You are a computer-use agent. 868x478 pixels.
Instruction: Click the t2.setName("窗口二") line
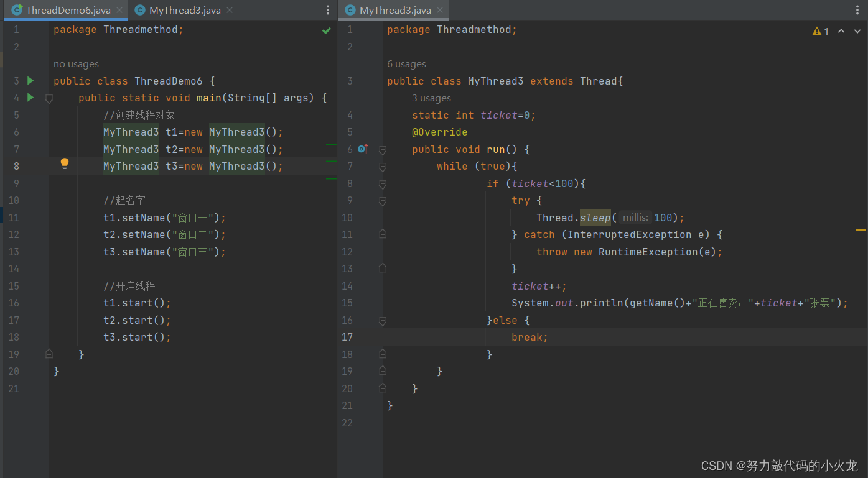(165, 234)
